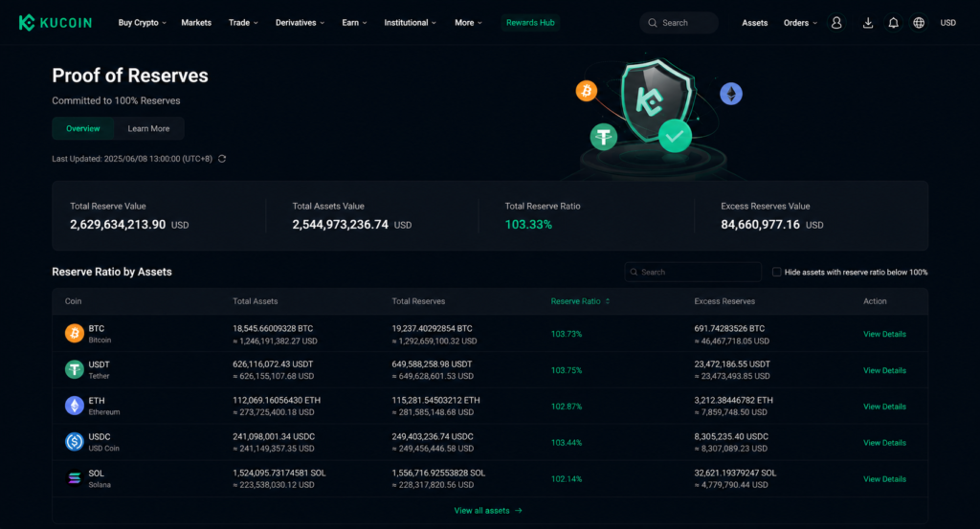980x529 pixels.
Task: Click the Proof of Reserves heading
Action: point(130,76)
